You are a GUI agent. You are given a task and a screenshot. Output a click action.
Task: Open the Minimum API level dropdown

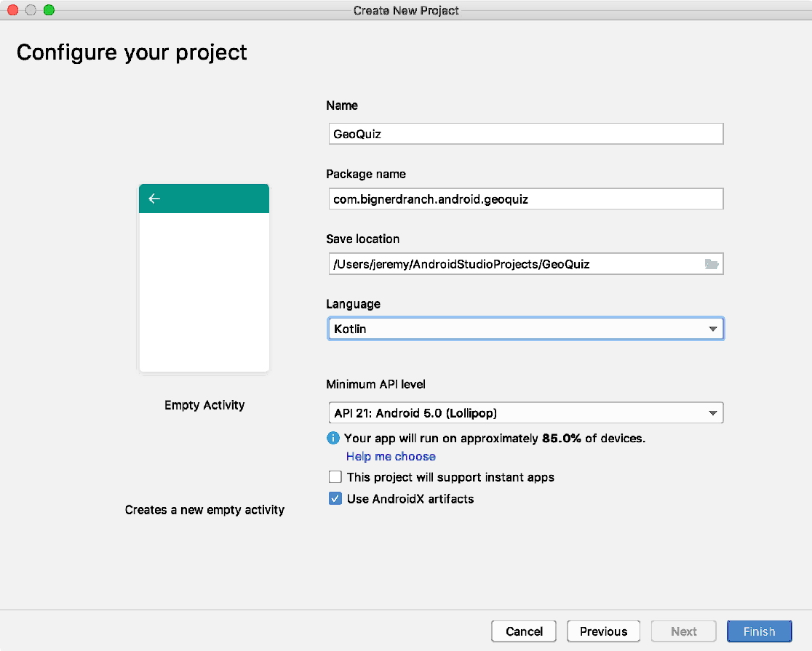coord(525,412)
